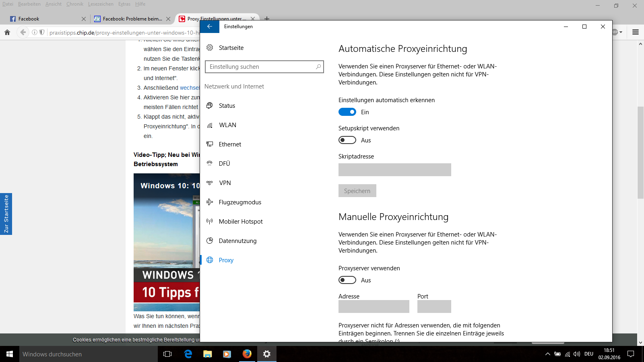Click the Proxy globe icon

pos(210,260)
